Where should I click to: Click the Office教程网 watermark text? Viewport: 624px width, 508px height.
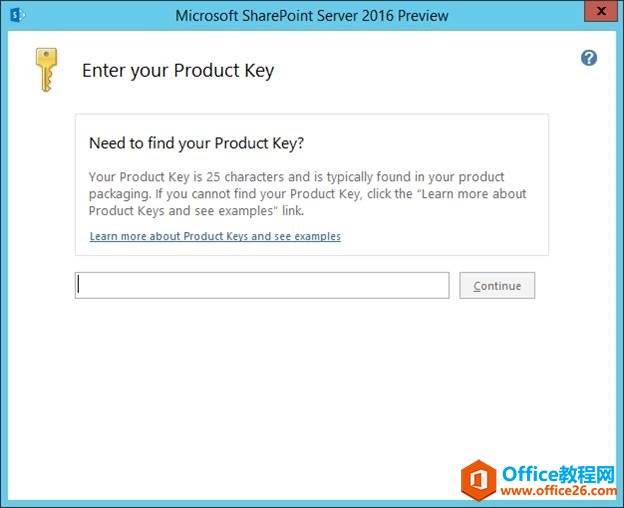point(559,474)
